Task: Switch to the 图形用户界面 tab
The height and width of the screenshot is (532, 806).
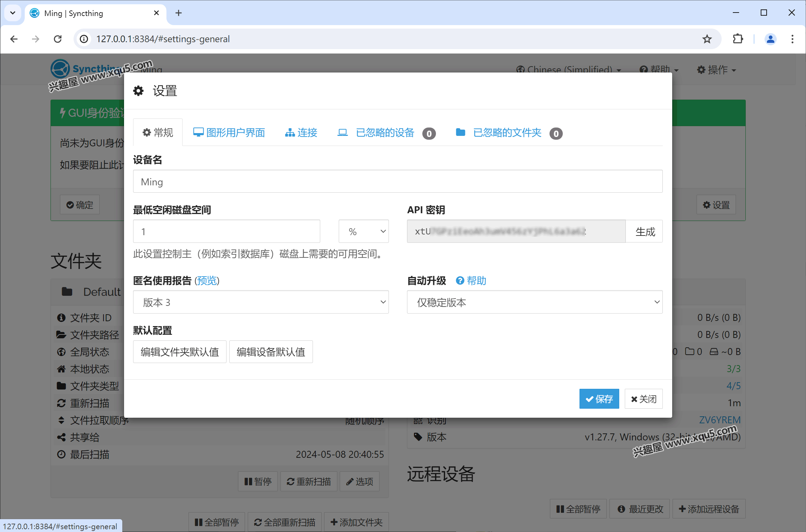Action: click(229, 133)
